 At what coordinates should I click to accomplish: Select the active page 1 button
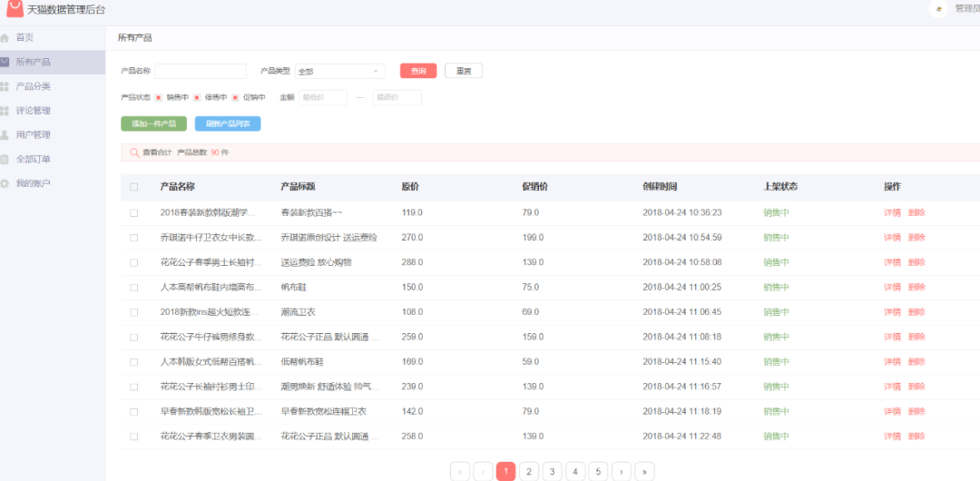click(505, 472)
